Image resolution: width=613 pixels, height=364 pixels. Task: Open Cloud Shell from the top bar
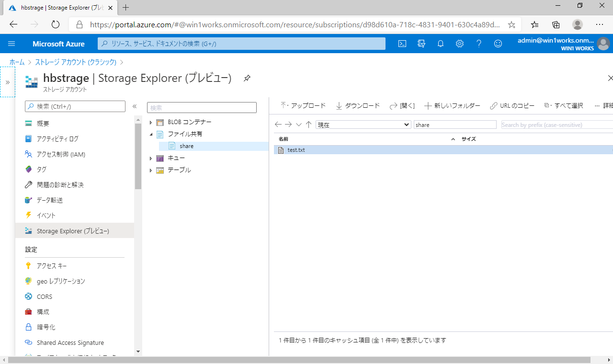[403, 44]
